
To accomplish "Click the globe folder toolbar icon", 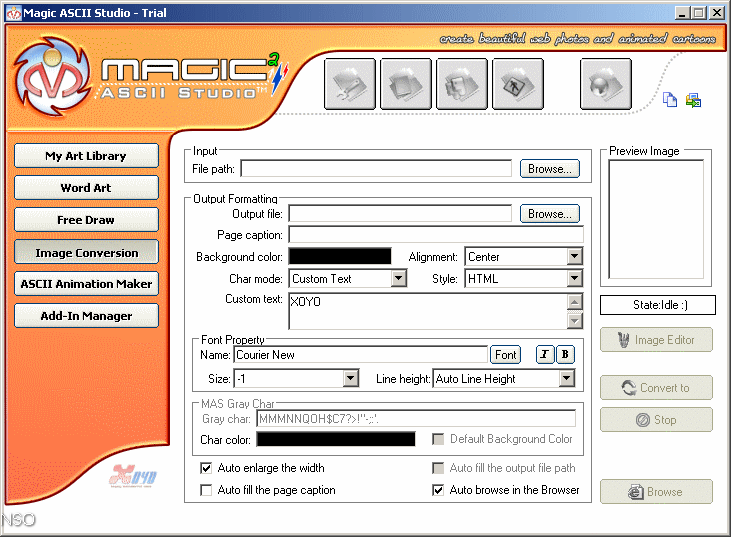I will [606, 84].
